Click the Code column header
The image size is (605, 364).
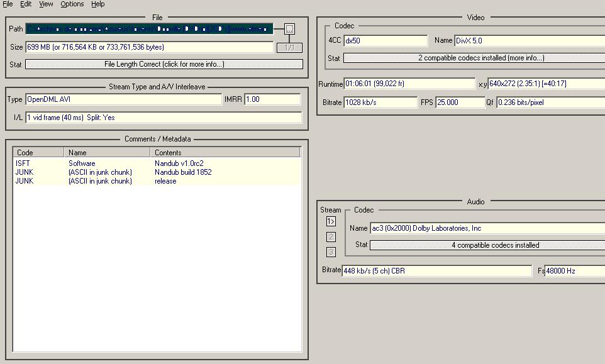[x=38, y=152]
